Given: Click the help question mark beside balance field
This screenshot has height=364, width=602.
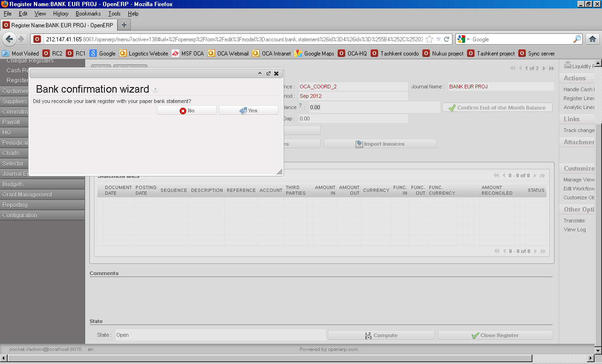Looking at the screenshot, I should coord(300,105).
